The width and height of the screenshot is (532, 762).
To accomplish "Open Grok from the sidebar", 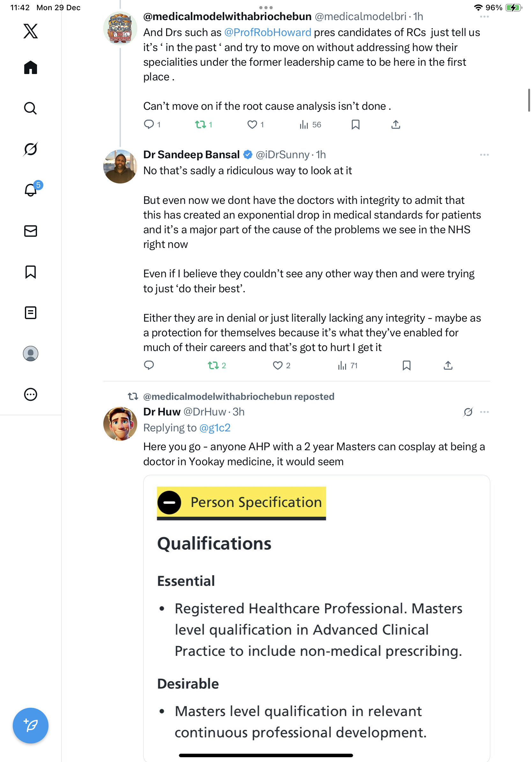I will click(x=31, y=149).
